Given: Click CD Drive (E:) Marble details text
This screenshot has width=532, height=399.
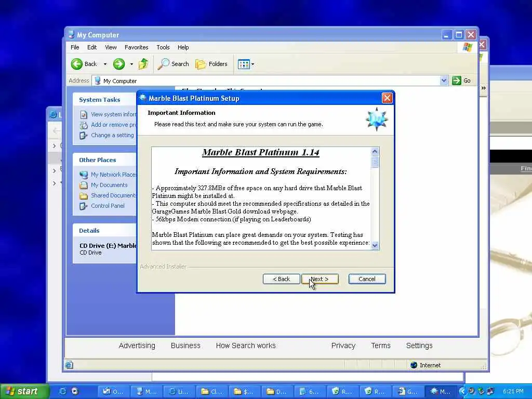Looking at the screenshot, I should click(x=108, y=245).
